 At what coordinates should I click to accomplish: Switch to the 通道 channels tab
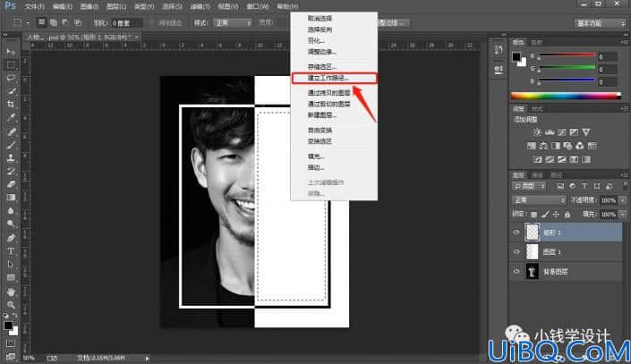tap(538, 175)
